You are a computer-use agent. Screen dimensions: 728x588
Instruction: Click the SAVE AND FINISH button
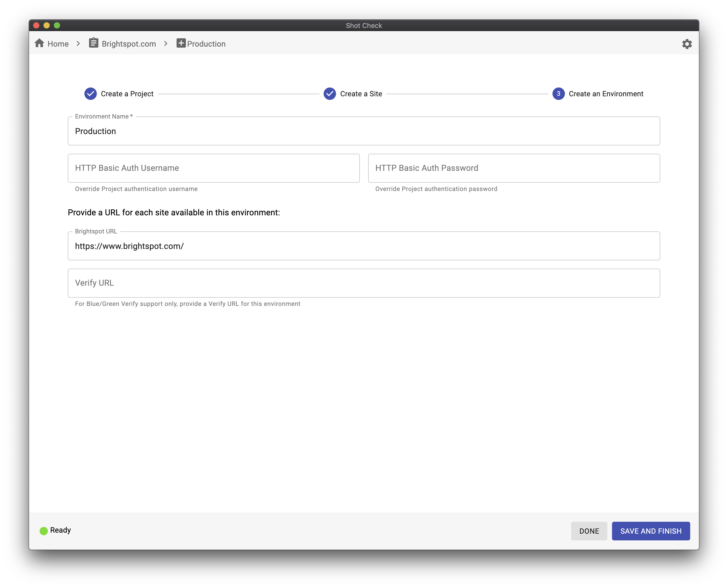tap(651, 530)
